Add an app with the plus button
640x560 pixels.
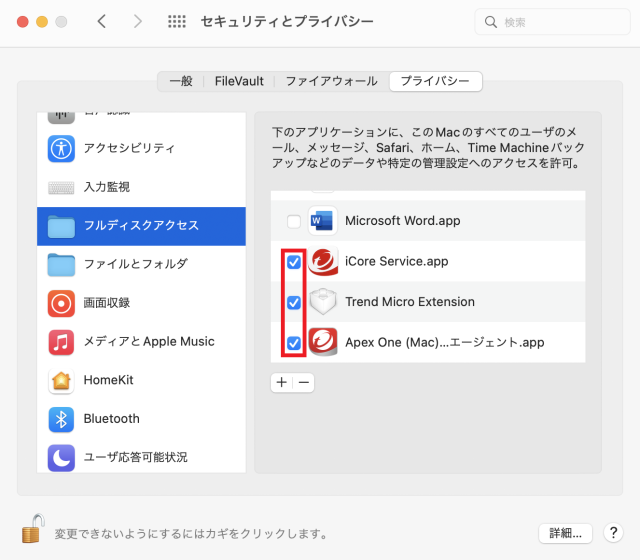tap(282, 382)
